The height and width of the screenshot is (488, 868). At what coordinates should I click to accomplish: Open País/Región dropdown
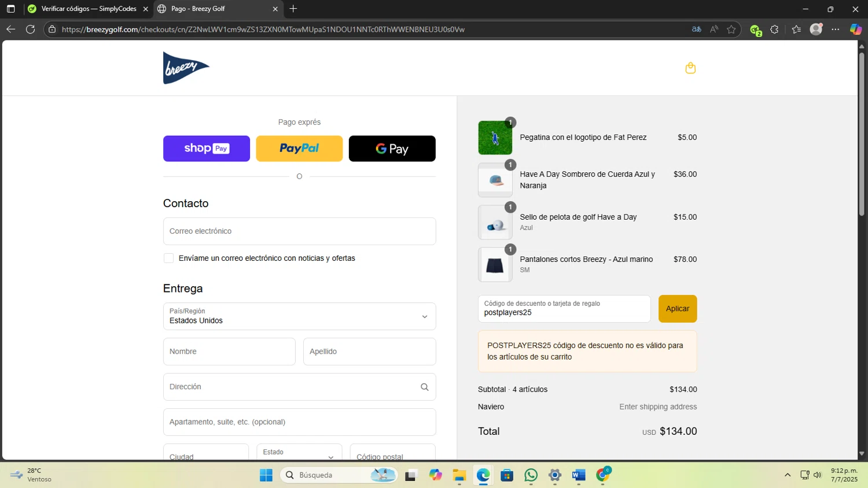[299, 316]
